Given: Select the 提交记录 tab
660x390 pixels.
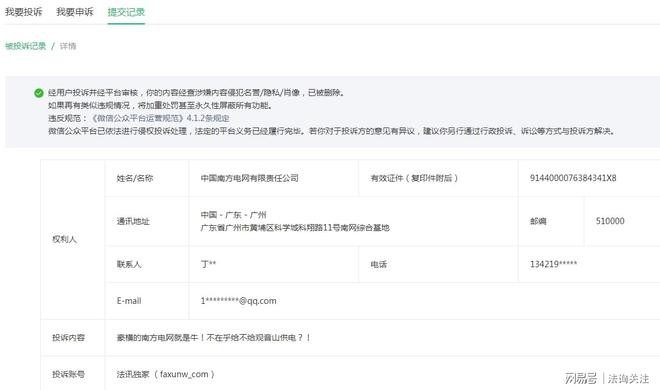Looking at the screenshot, I should coord(126,12).
